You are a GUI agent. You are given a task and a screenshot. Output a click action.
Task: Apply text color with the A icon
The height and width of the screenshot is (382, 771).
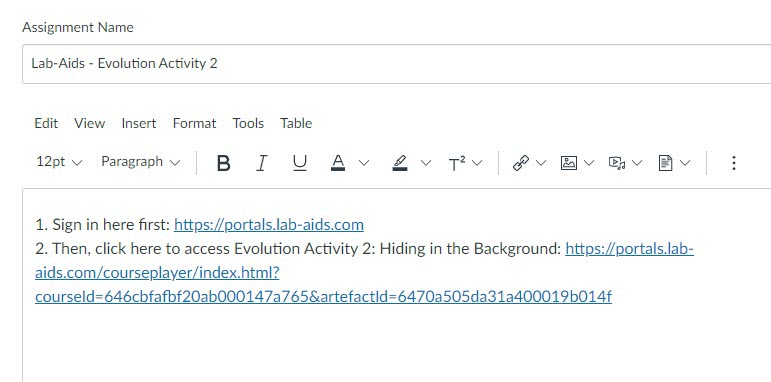[338, 163]
